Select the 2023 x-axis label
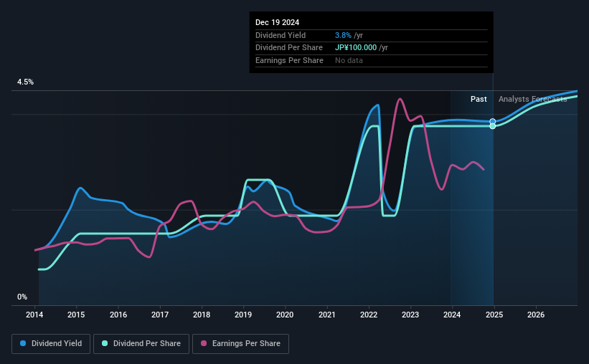Screen dimensions: 589x364 click(410, 315)
